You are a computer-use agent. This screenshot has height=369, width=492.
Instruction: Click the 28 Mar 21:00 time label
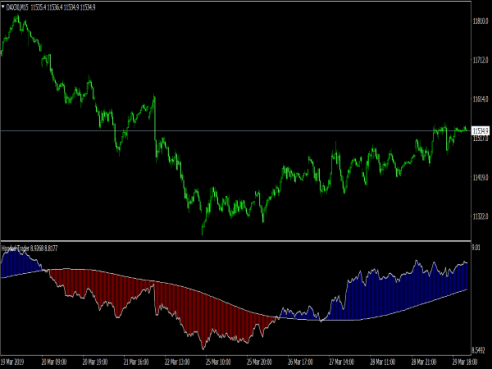(x=424, y=362)
